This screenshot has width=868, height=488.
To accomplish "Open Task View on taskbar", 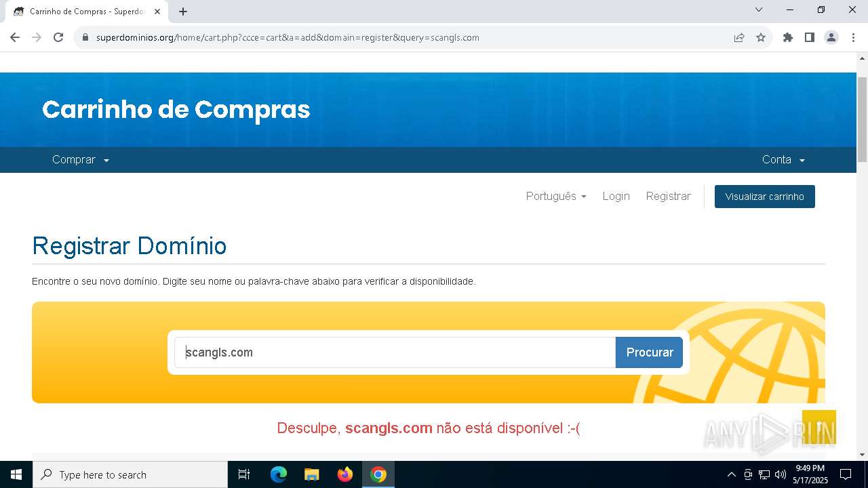I will [244, 474].
